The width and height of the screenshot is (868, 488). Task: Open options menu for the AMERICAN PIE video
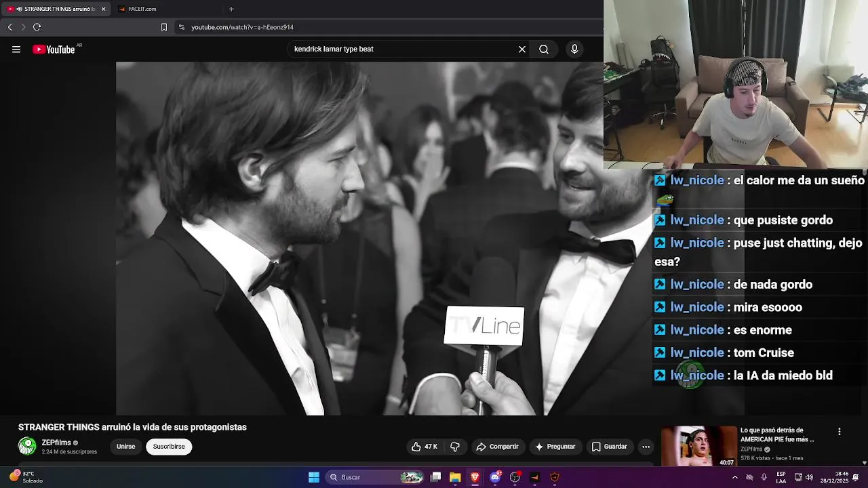pos(840,432)
